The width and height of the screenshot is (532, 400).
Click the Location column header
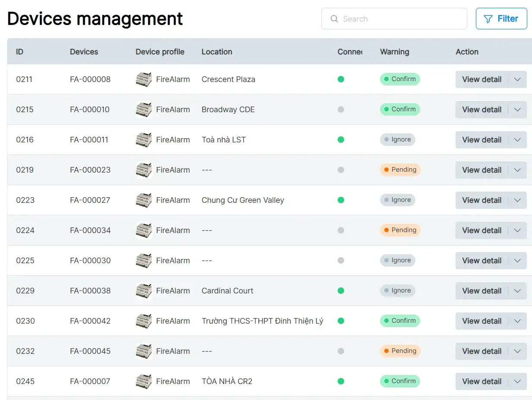[x=217, y=52]
